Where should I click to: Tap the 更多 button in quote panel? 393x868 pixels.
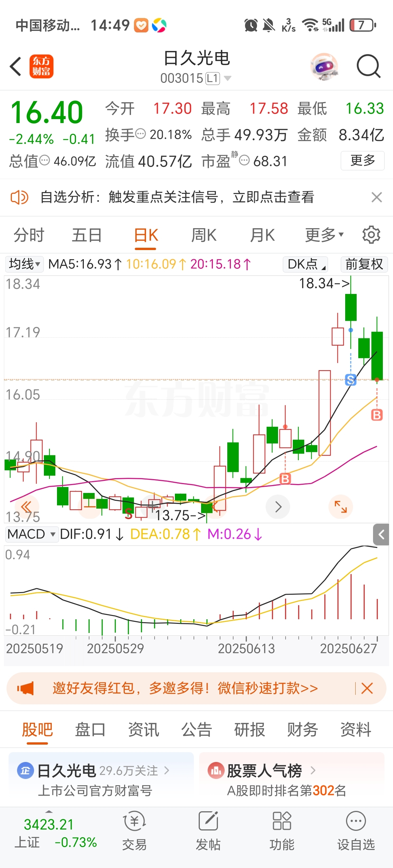point(363,160)
